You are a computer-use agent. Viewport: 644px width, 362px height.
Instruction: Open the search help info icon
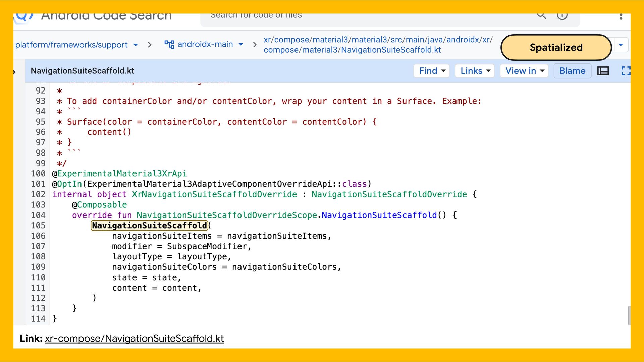pos(562,16)
